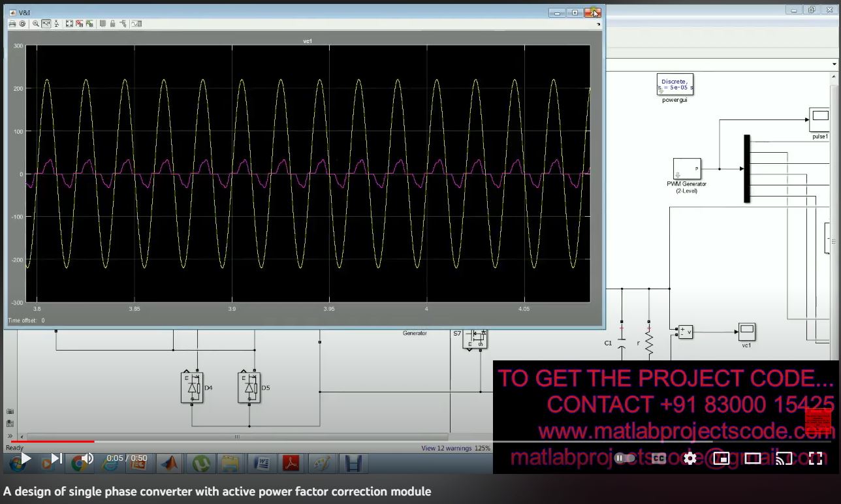
Task: Click View 12 warnings link
Action: (446, 448)
